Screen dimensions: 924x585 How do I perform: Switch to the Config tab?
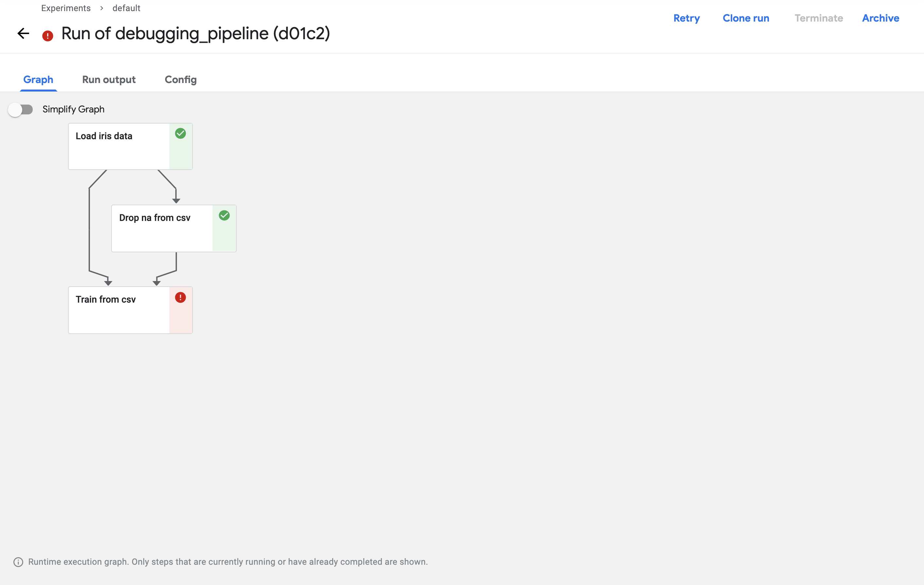(180, 79)
